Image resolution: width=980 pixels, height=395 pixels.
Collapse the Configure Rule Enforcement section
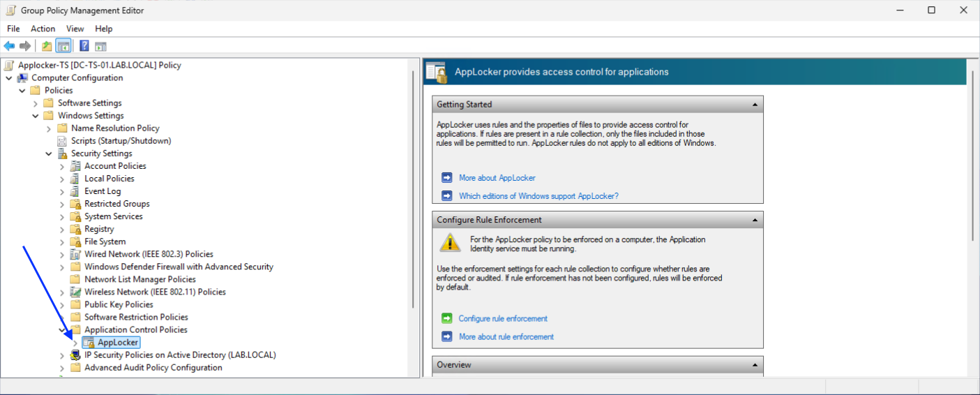point(755,220)
